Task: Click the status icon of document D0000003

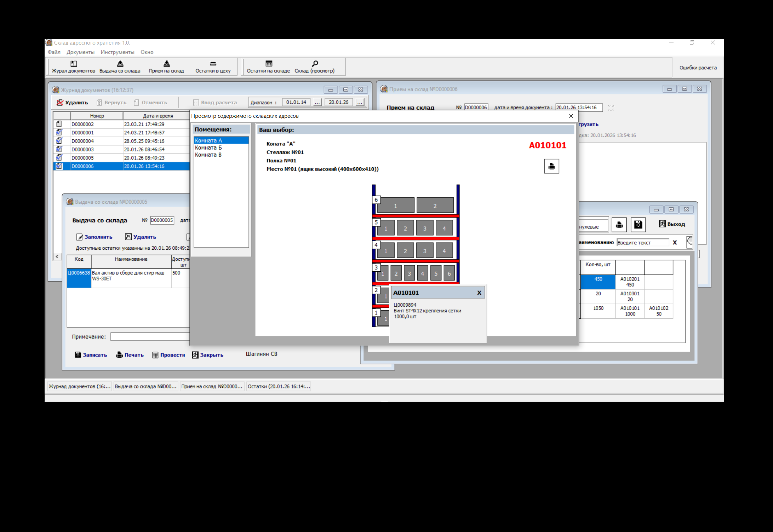Action: click(x=59, y=149)
